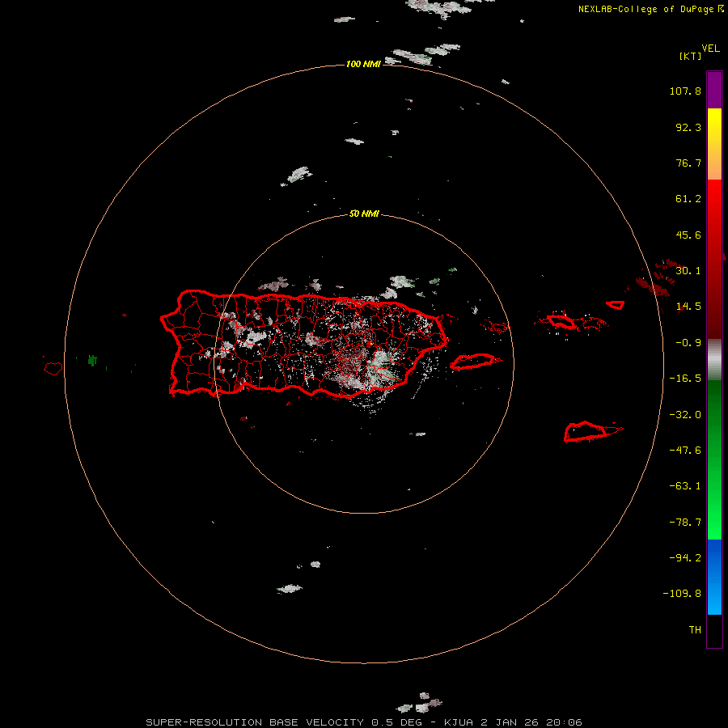Click the 100 NMI range ring label

[363, 64]
